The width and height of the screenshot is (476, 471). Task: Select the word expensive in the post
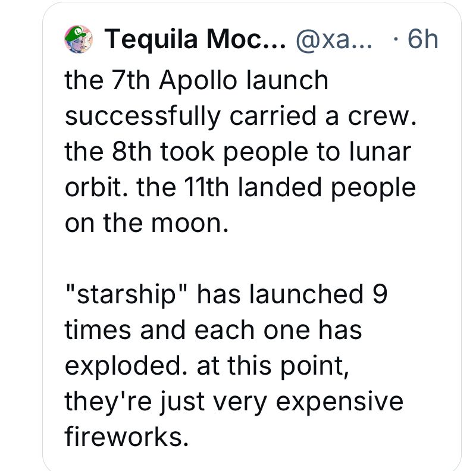coord(340,403)
